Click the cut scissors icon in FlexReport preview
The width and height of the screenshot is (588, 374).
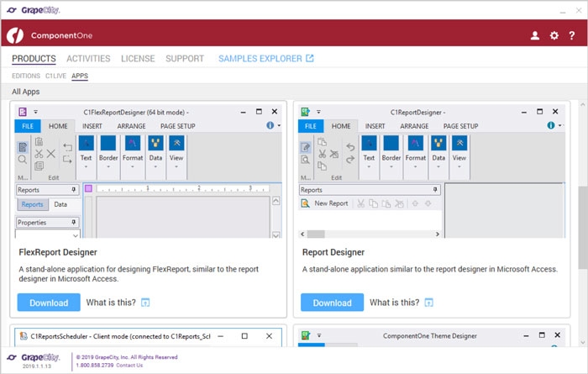(39, 154)
